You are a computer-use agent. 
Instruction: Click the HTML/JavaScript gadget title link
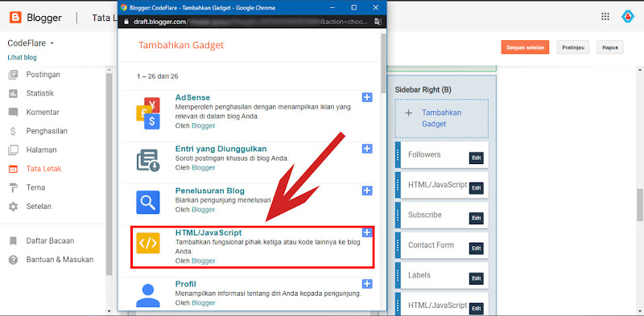(x=208, y=232)
